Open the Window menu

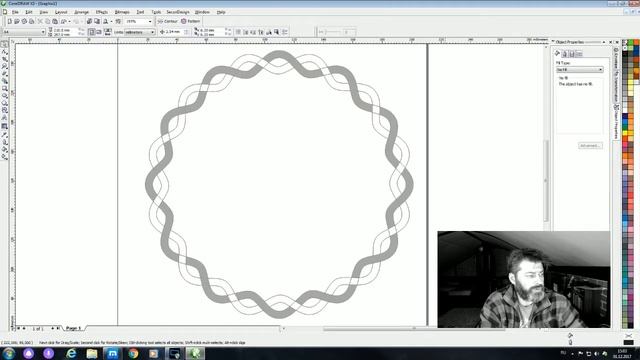(x=202, y=12)
